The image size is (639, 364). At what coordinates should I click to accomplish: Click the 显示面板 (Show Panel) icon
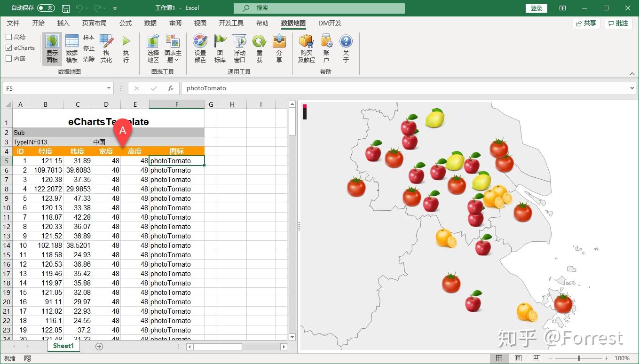[52, 47]
